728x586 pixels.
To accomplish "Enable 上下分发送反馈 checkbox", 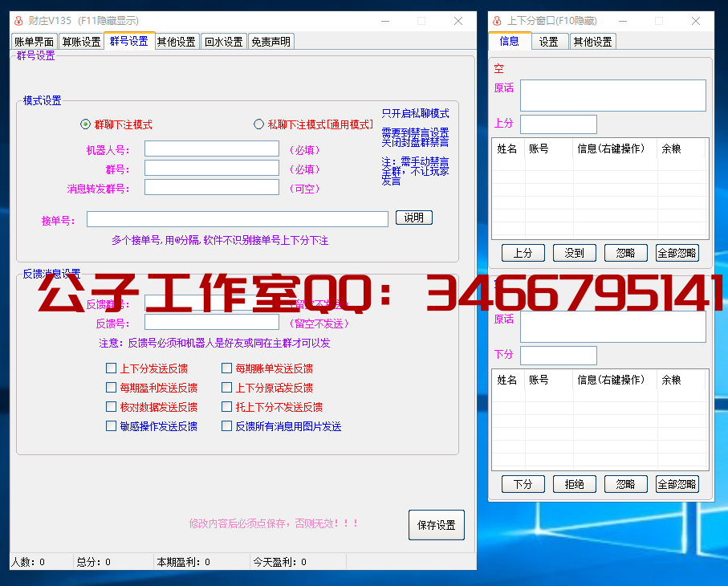I will tap(111, 368).
